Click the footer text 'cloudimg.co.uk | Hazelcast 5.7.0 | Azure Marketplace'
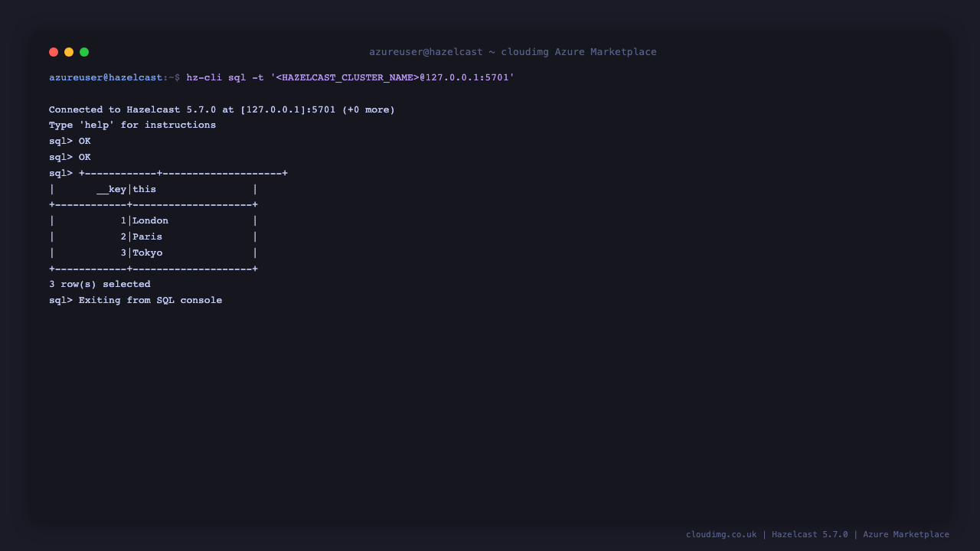Screen dimensions: 980x551 click(x=818, y=534)
